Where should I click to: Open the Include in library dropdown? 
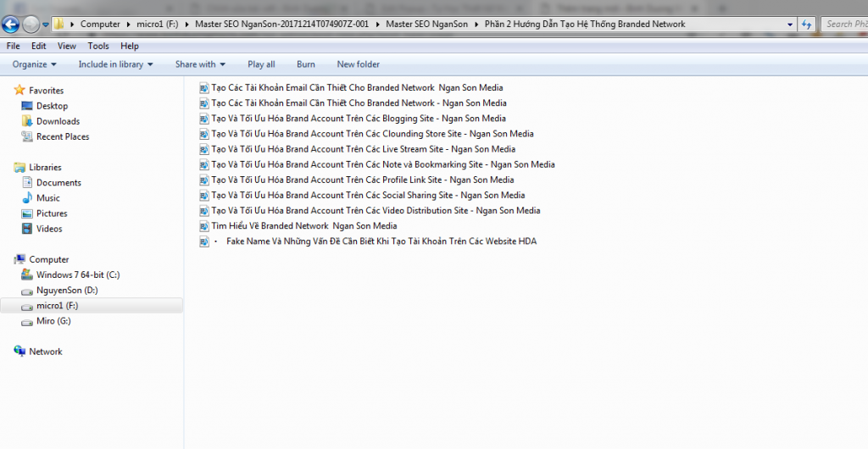pos(115,64)
